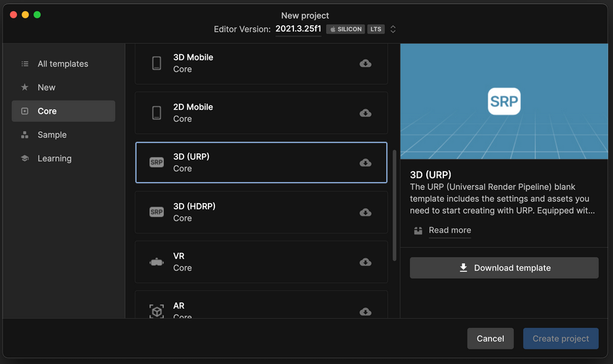The width and height of the screenshot is (613, 364).
Task: Click the Sample category blocks icon
Action: tap(24, 135)
